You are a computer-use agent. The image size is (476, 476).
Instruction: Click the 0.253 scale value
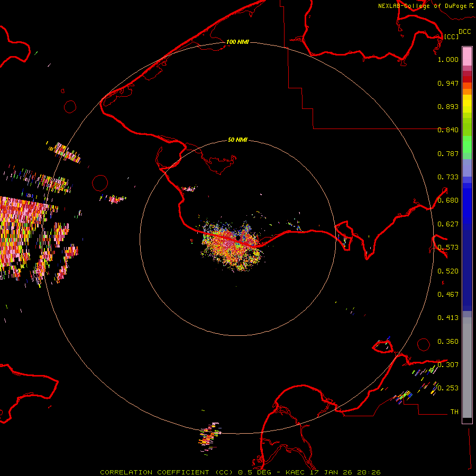click(x=448, y=388)
